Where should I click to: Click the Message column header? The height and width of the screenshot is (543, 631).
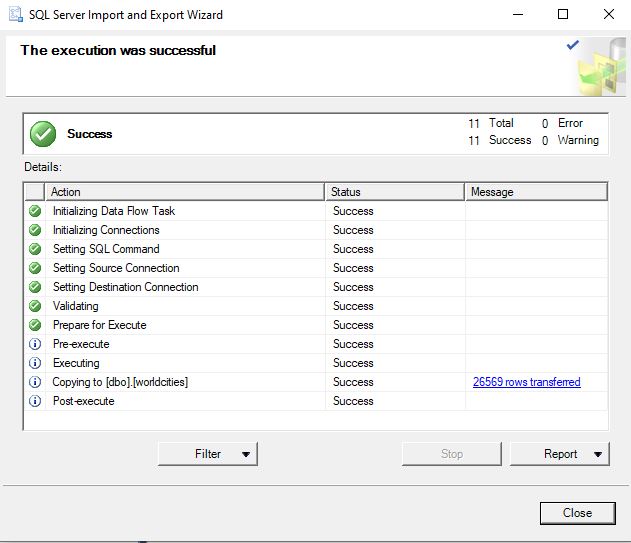coord(536,191)
